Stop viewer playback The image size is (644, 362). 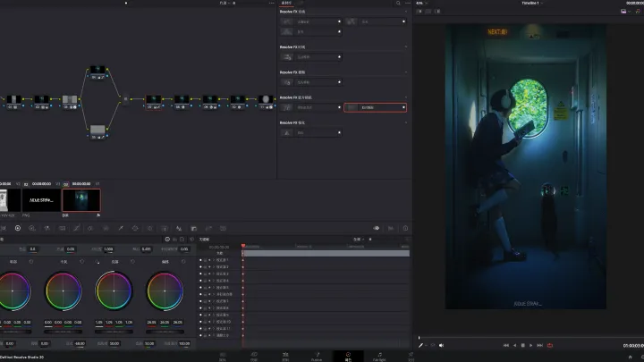[x=523, y=346]
